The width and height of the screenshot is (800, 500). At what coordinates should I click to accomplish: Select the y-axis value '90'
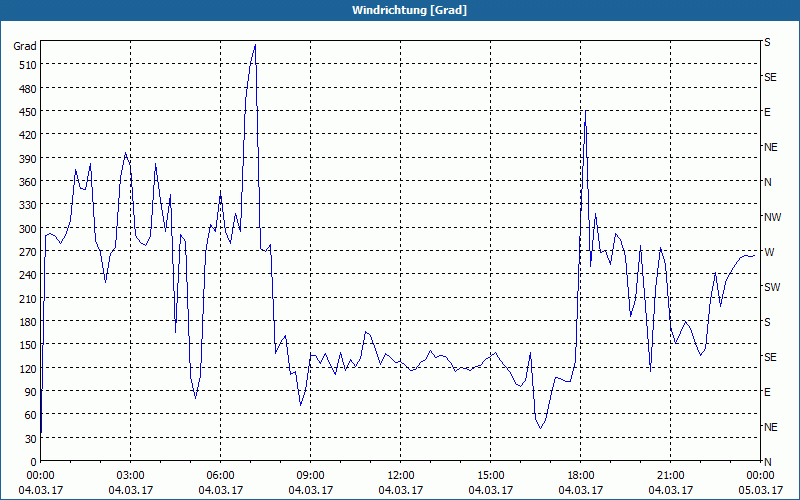click(31, 392)
